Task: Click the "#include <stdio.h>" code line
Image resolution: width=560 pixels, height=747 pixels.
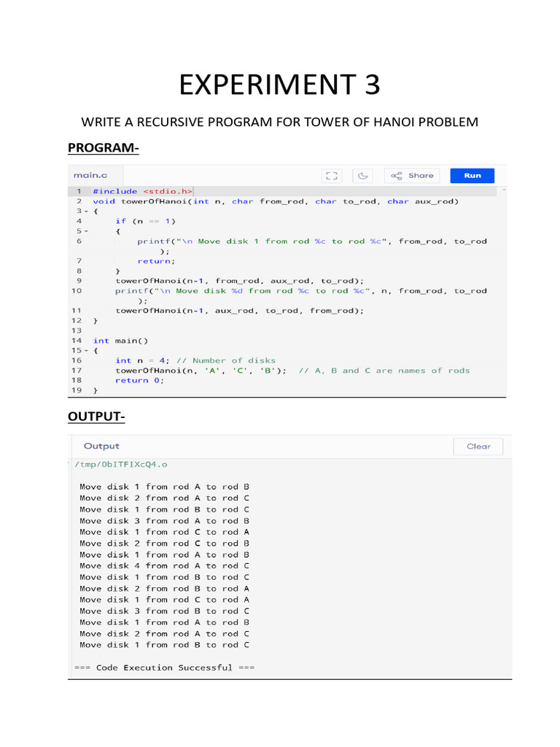Action: coord(143,192)
